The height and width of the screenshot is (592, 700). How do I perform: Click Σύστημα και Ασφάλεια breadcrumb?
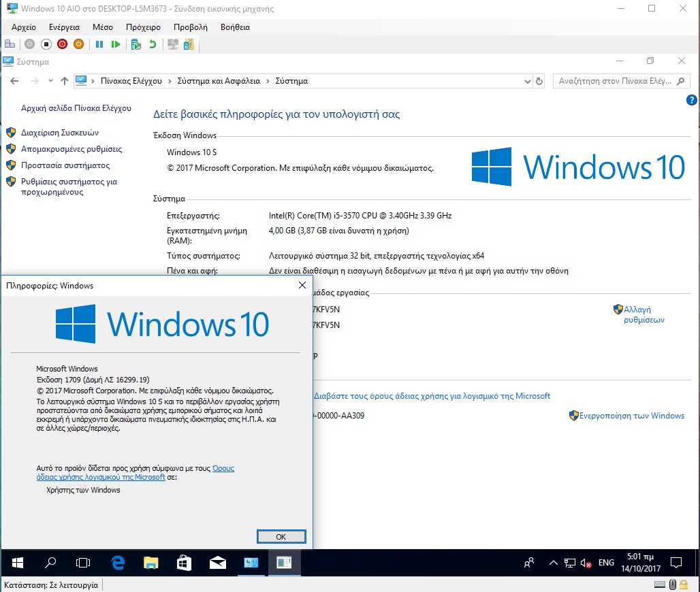click(219, 81)
